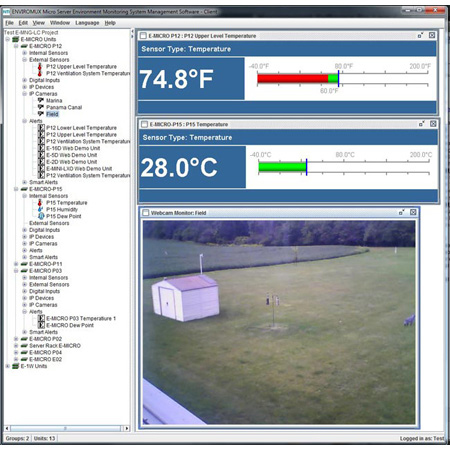The image size is (450, 450).
Task: Click the P15 Dew Point sensor icon
Action: (x=41, y=216)
